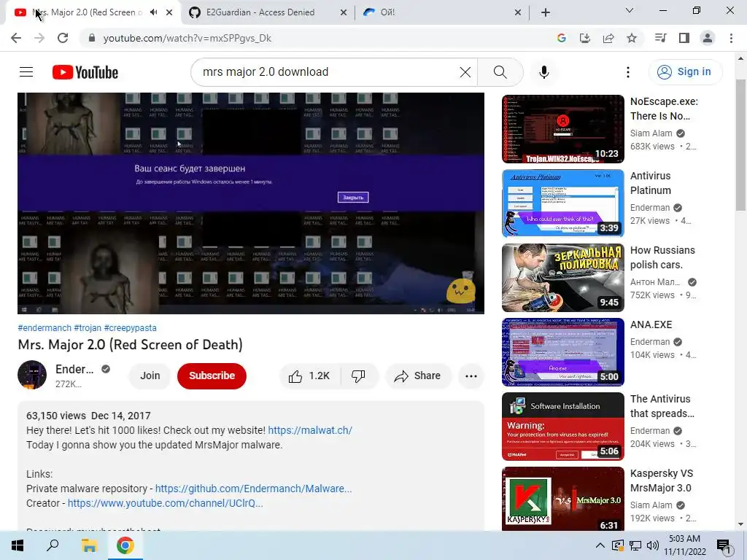747x560 pixels.
Task: Click the install app icon in address bar
Action: 585,38
